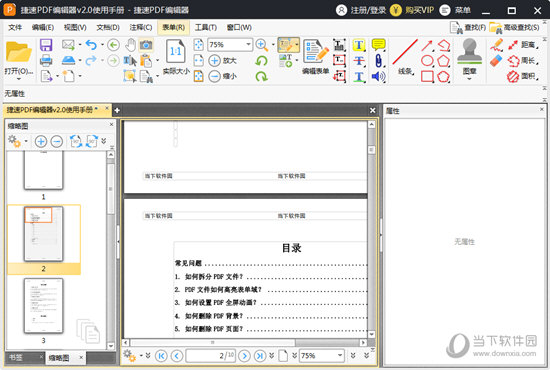Set view to 实际大小 actual size

(x=176, y=57)
